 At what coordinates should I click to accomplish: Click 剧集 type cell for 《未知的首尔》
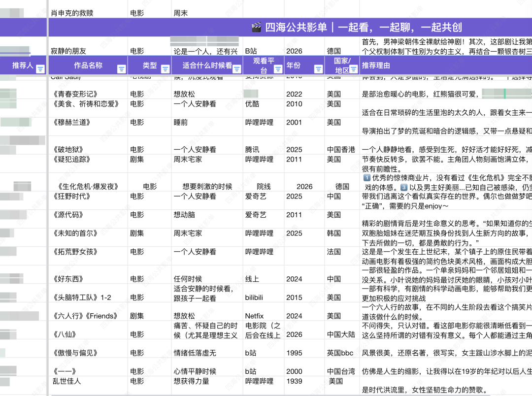[149, 237]
